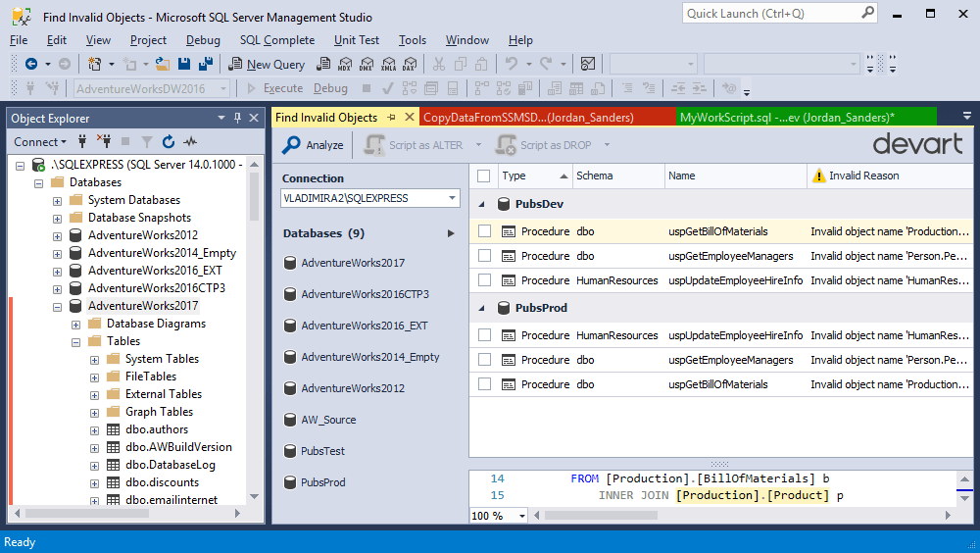Collapse the PubsProd group triangle
Screen dimensions: 980x553
tap(482, 308)
